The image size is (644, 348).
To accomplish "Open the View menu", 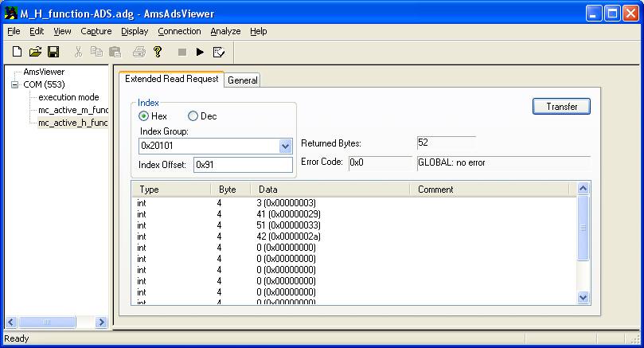I will [x=62, y=31].
